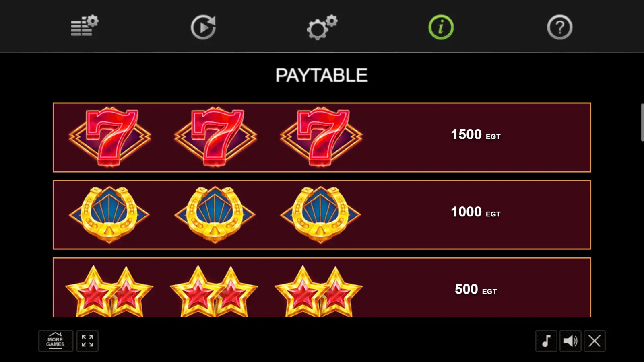Mute the sound with the speaker icon
This screenshot has width=644, height=362.
(570, 341)
